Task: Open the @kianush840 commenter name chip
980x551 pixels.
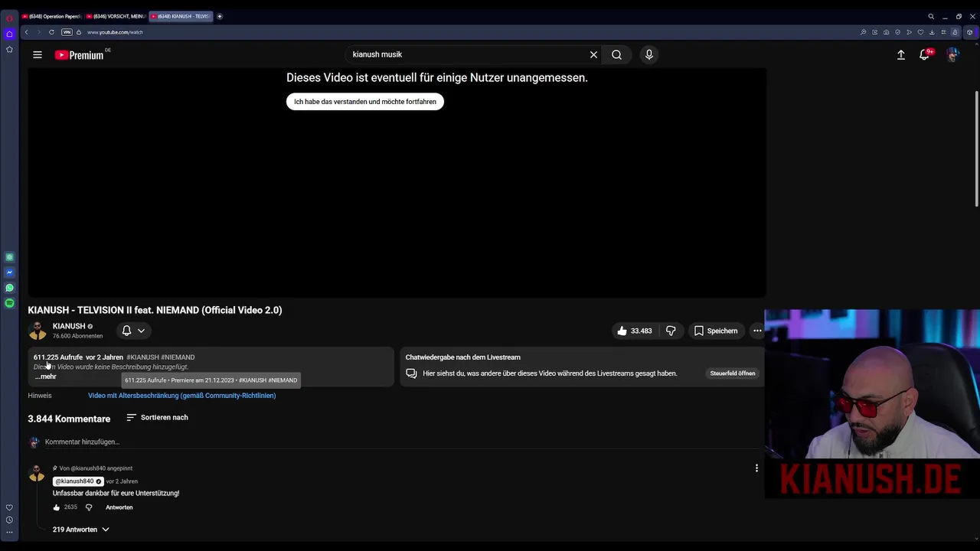Action: [x=78, y=481]
